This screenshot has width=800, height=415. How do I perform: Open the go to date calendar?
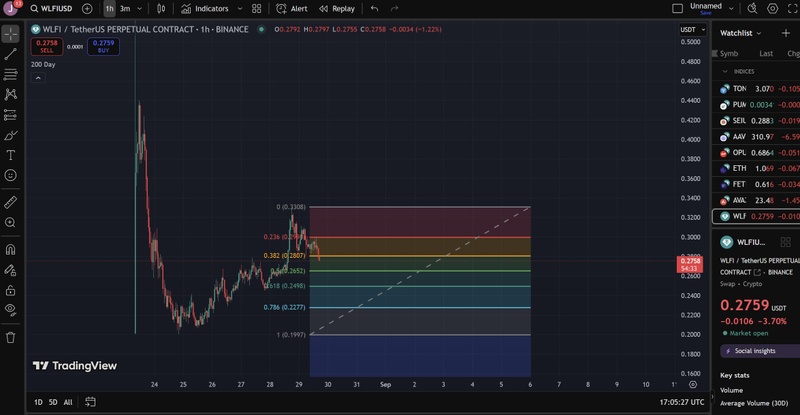click(90, 402)
